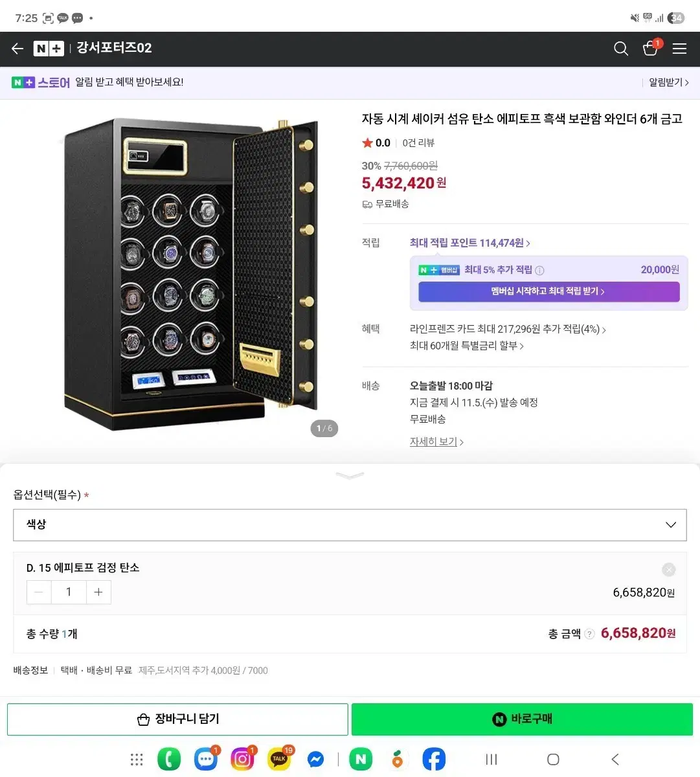Increase quantity with the plus stepper
700x777 pixels.
(98, 592)
